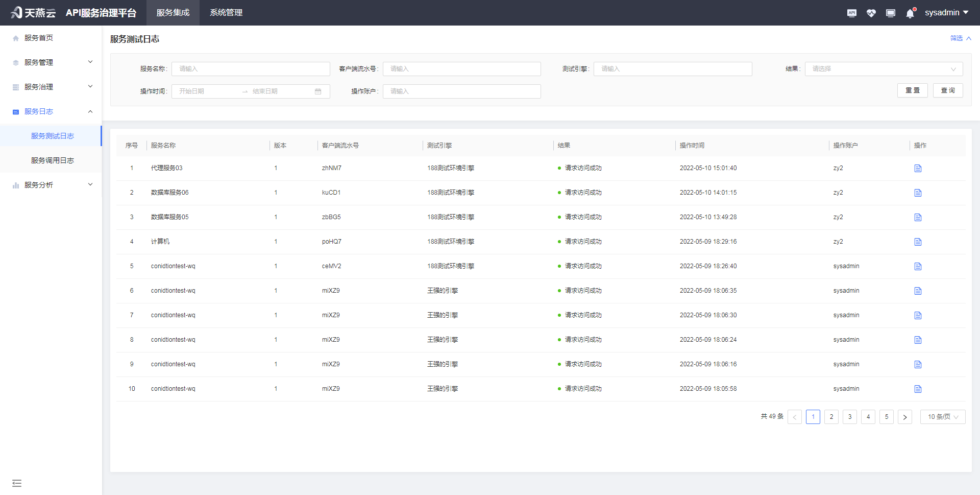The image size is (980, 495).
Task: Click the collapse sidebar icon at bottom left
Action: [x=17, y=483]
